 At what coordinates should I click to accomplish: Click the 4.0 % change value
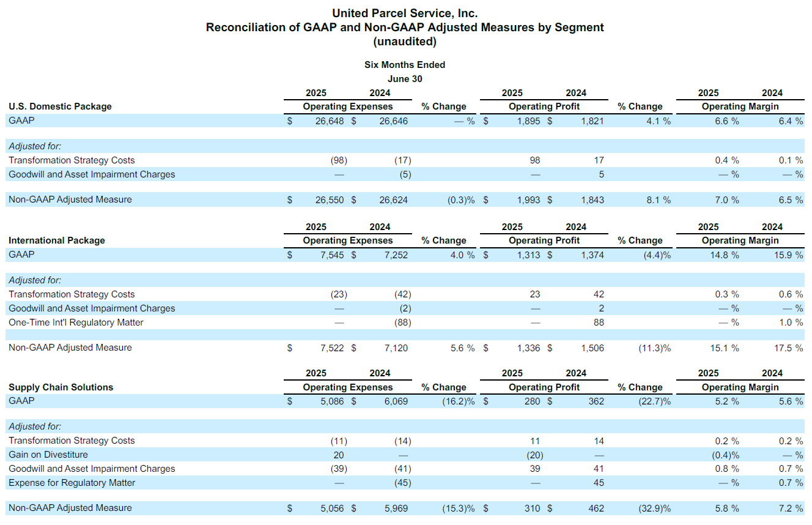point(462,255)
